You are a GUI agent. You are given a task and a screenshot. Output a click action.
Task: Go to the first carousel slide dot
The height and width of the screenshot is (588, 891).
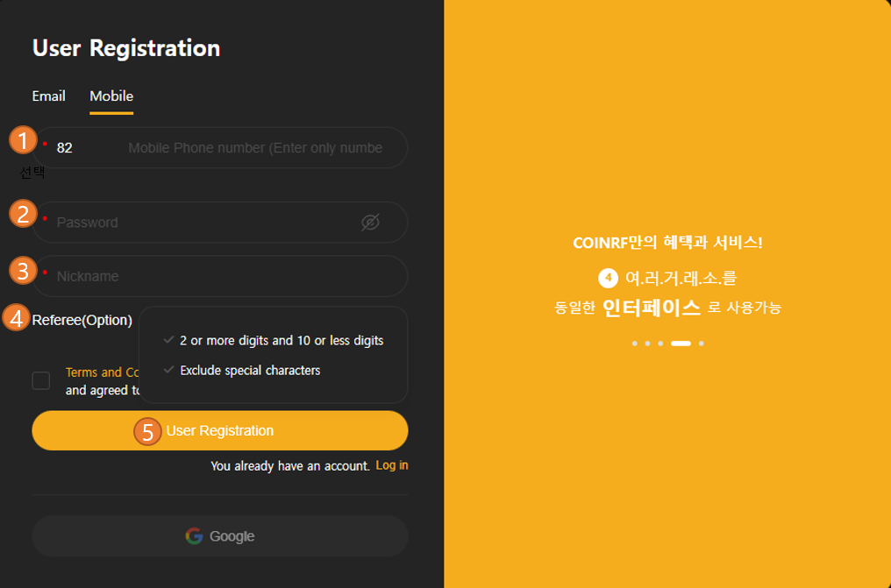coord(635,344)
